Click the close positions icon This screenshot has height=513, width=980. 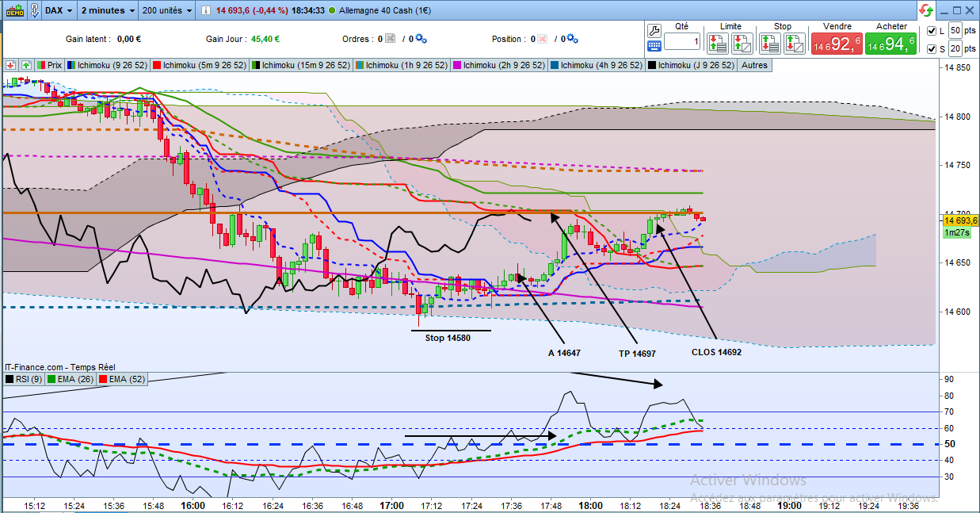544,38
